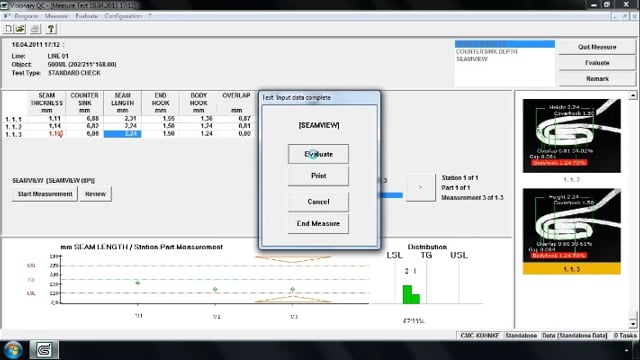Click the End Measure button
Screen dimensions: 640x360
pos(318,224)
